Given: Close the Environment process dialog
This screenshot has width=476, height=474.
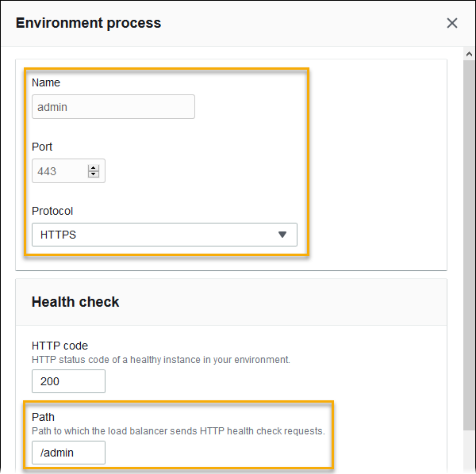Looking at the screenshot, I should coord(452,23).
